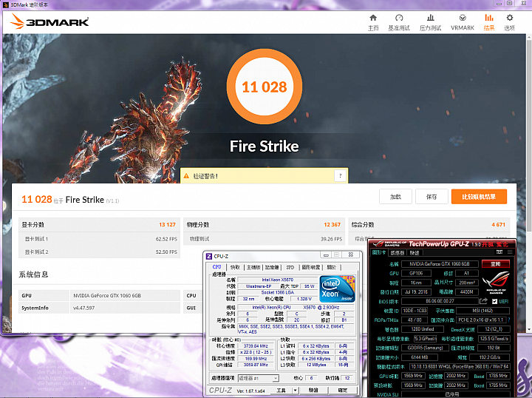Click the Intel Xeon logo in CPU-Z
532x398 pixels.
pos(337,289)
